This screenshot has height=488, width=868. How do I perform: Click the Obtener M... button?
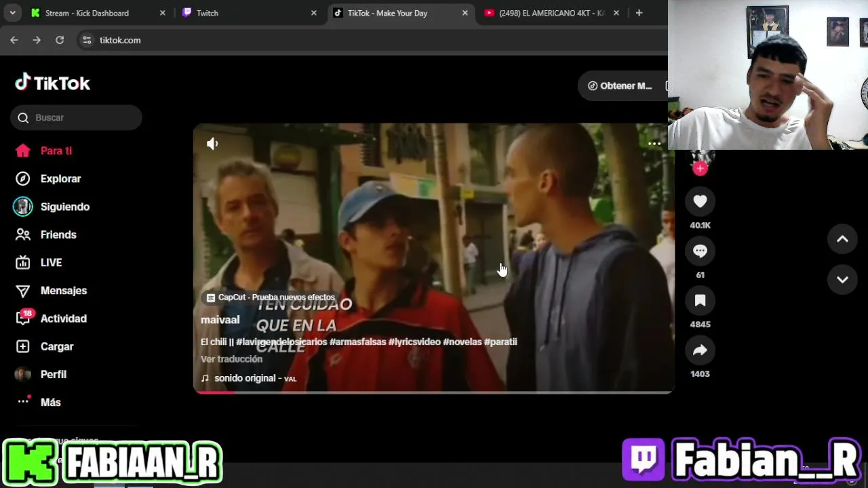tap(619, 85)
